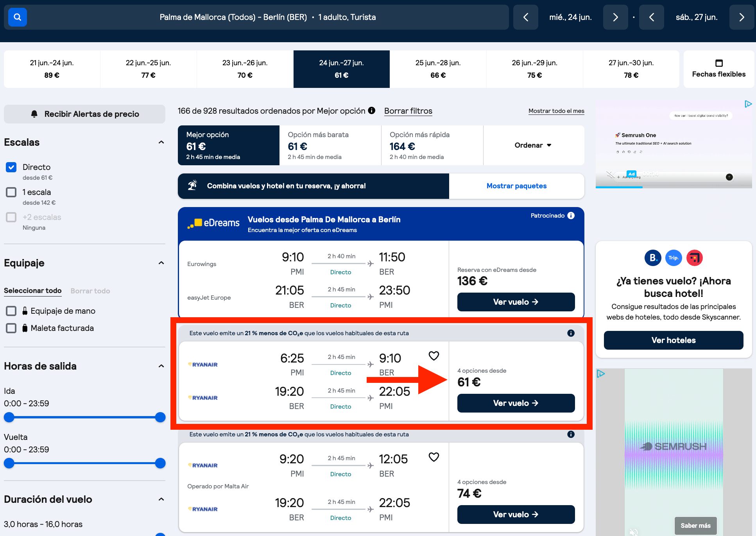Check the 1 escala filter
Image resolution: width=756 pixels, height=536 pixels.
point(11,192)
